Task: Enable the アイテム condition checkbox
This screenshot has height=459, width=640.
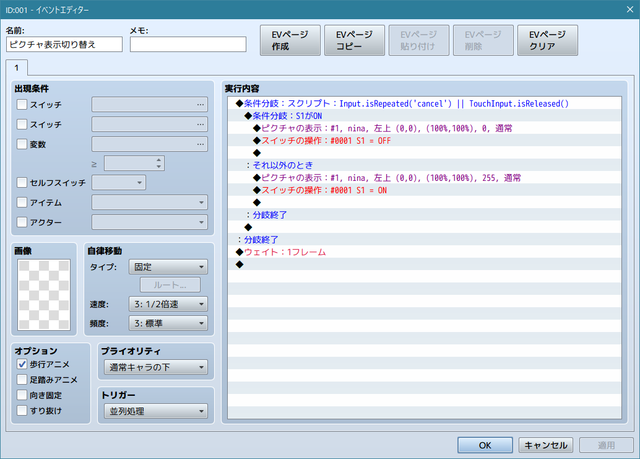Action: pos(22,202)
